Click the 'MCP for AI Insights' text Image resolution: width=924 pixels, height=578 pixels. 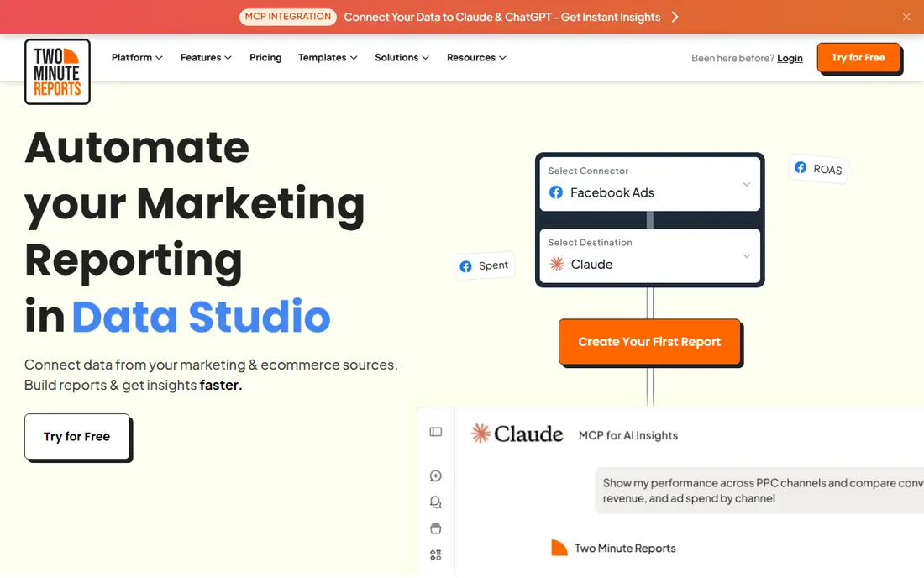628,435
